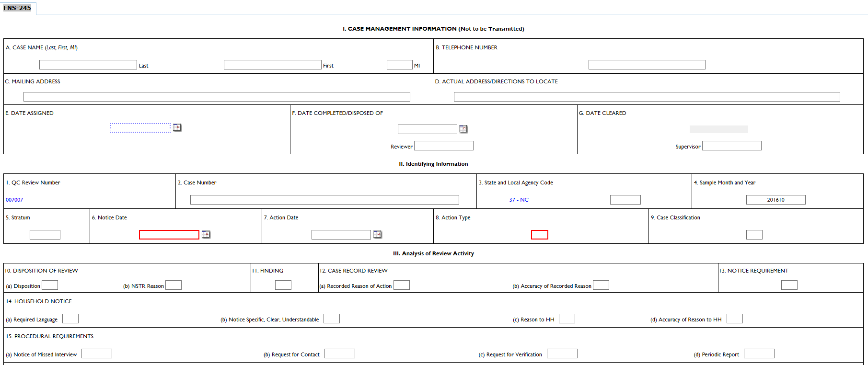This screenshot has height=365, width=868.
Task: Click the QC Review Number 007007
Action: pos(14,200)
